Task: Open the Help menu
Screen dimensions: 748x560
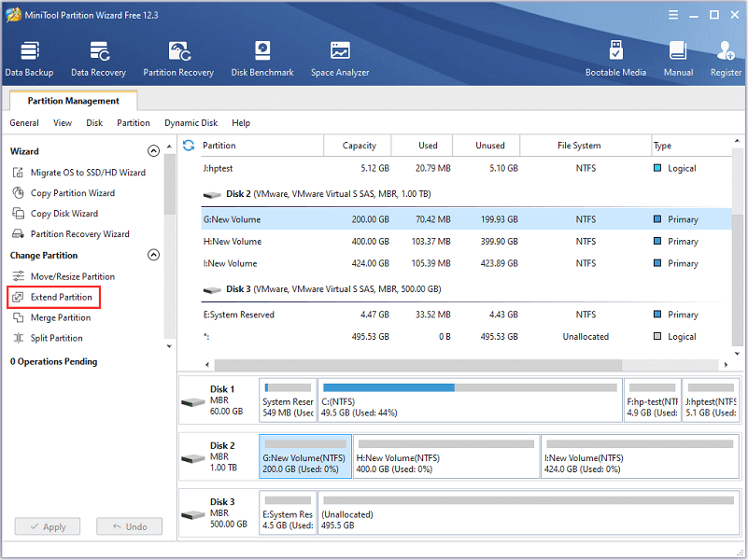Action: (x=241, y=123)
